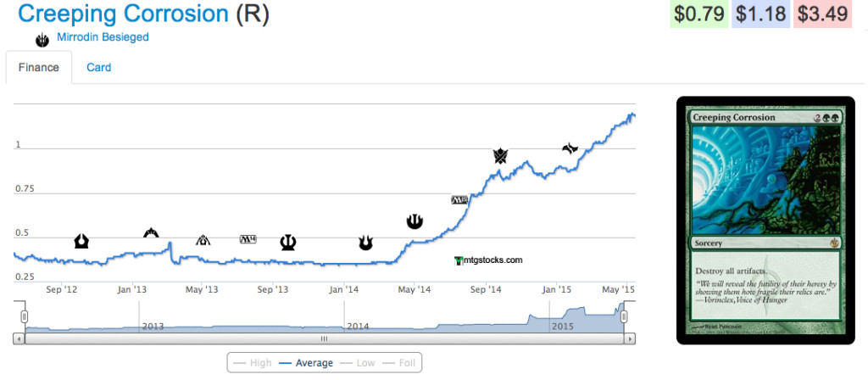Screen dimensions: 868x380
Task: Click the 0.5 y-axis value label
Action: click(x=21, y=232)
